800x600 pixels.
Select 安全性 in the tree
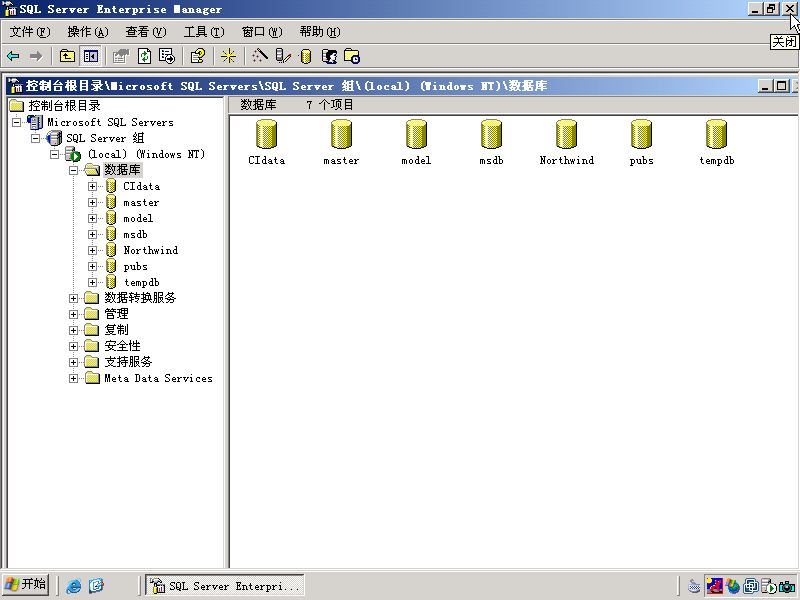[x=122, y=346]
